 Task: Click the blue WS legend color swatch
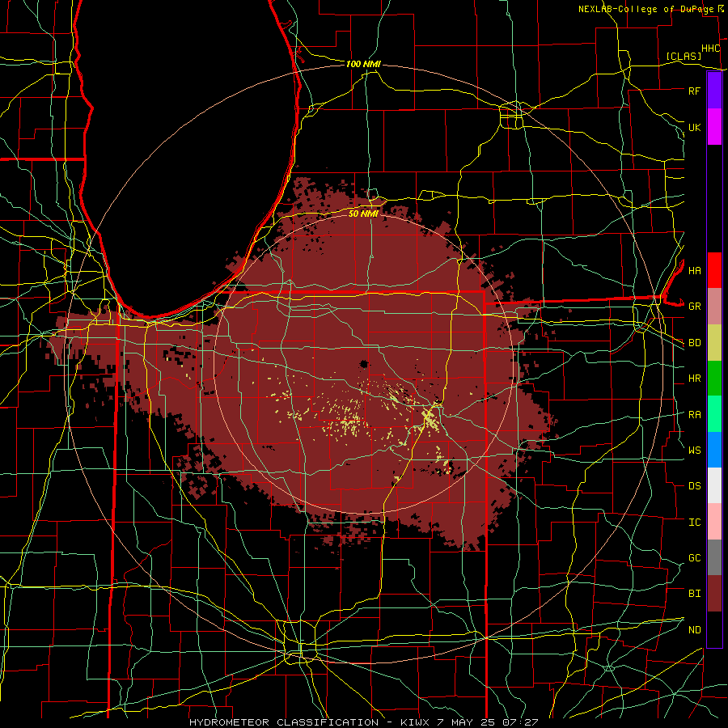click(x=714, y=450)
